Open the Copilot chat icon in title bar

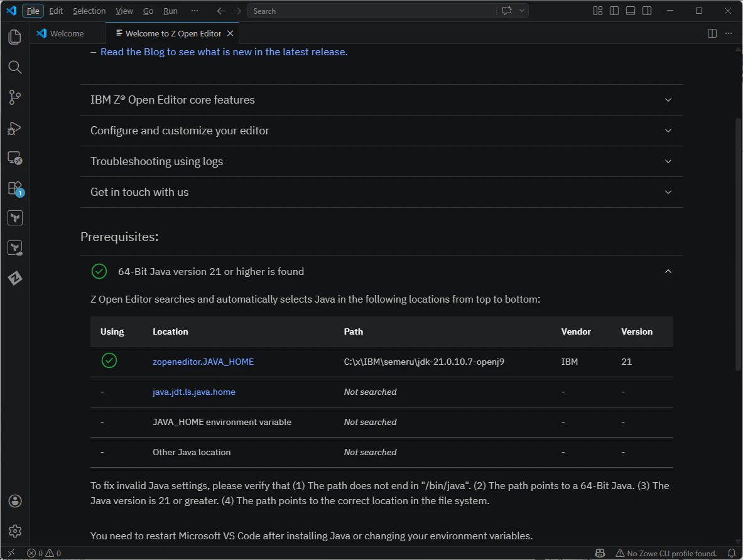click(507, 11)
